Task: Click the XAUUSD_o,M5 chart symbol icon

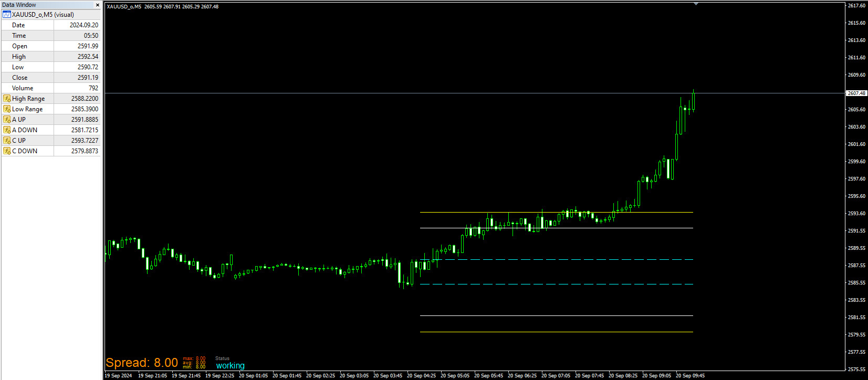Action: (x=7, y=15)
